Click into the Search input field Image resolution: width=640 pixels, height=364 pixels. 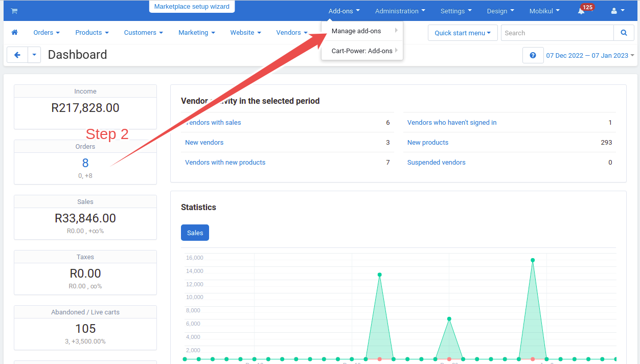click(x=557, y=33)
